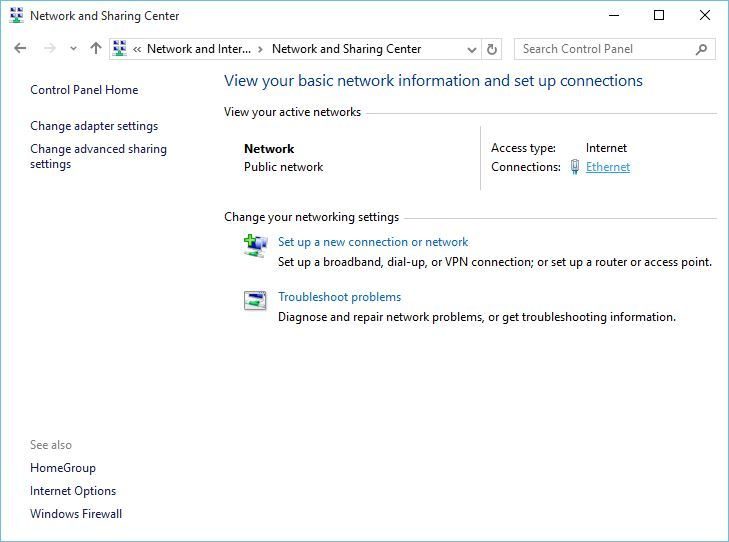Image resolution: width=729 pixels, height=542 pixels.
Task: Click the Refresh button in address bar
Action: coord(492,48)
